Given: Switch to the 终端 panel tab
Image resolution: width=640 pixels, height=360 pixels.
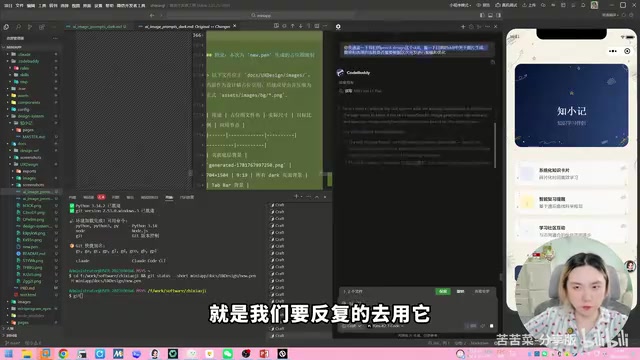Looking at the screenshot, I should 169,197.
